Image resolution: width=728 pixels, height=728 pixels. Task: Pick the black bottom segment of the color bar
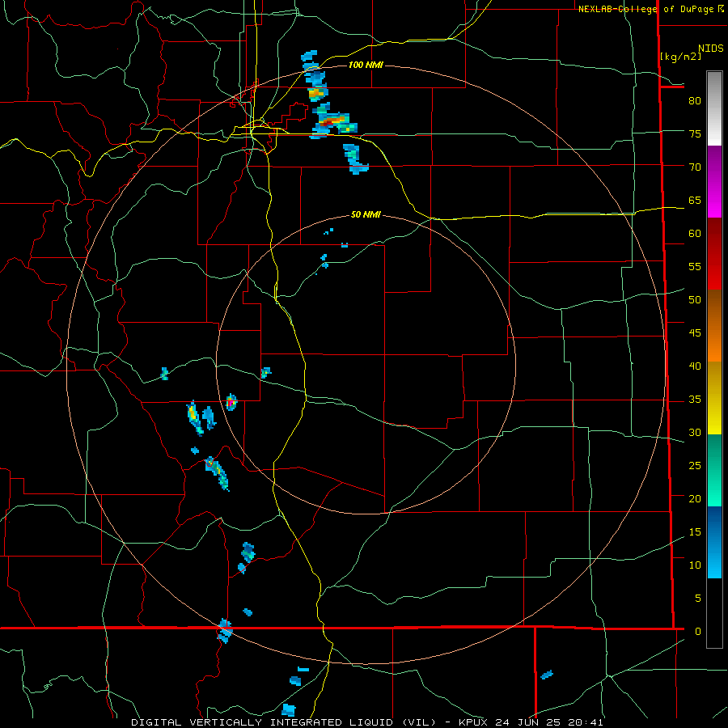714,613
